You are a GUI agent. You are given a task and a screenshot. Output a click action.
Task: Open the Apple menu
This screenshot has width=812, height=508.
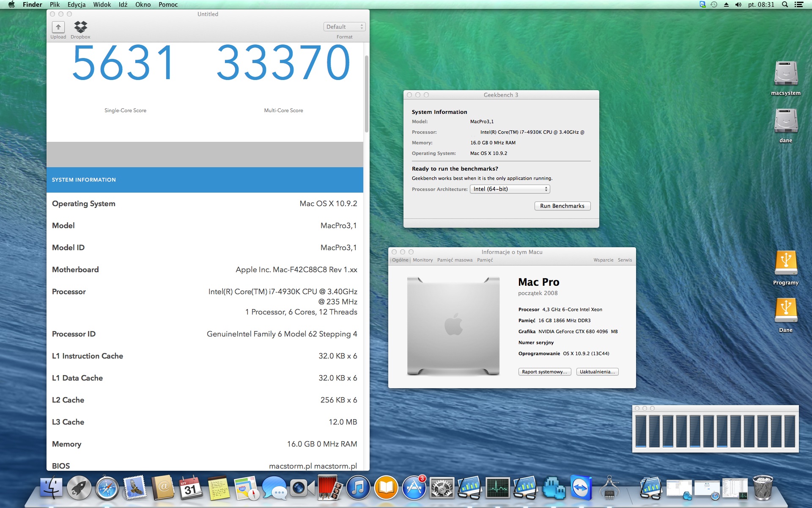11,5
